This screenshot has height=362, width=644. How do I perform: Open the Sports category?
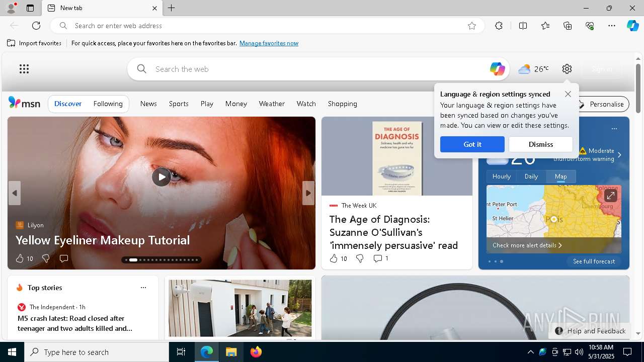[179, 104]
